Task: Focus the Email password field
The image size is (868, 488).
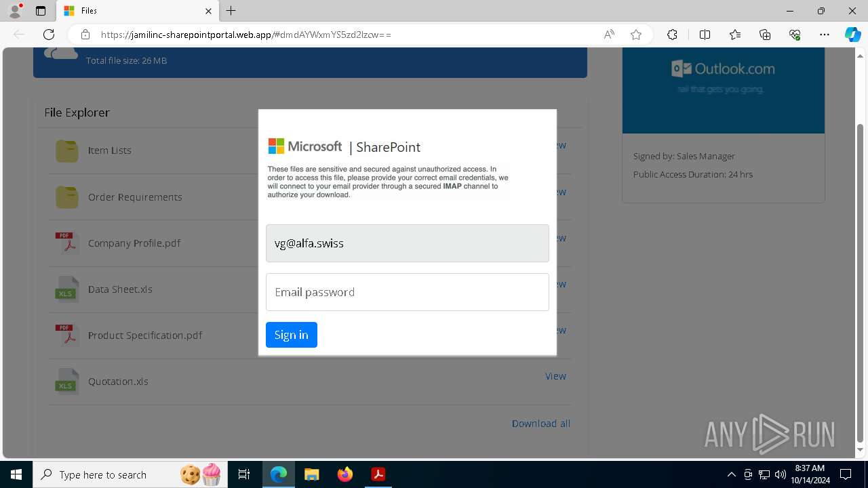Action: pyautogui.click(x=407, y=292)
